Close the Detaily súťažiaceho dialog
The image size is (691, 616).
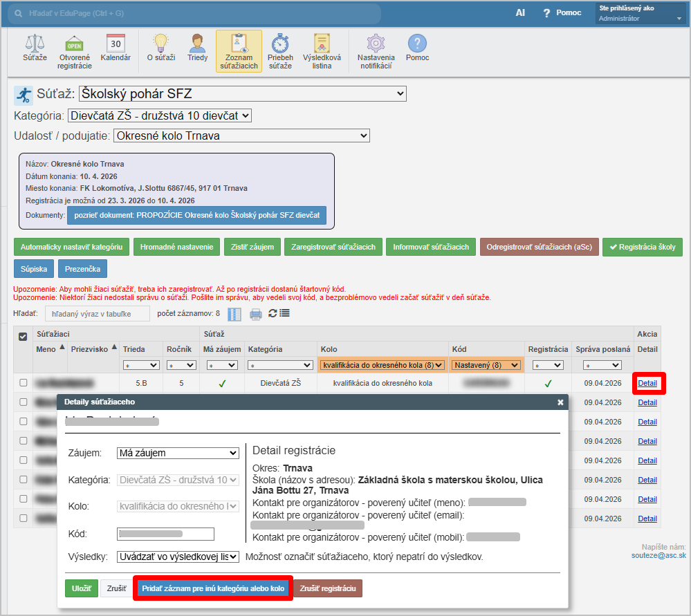tap(560, 402)
